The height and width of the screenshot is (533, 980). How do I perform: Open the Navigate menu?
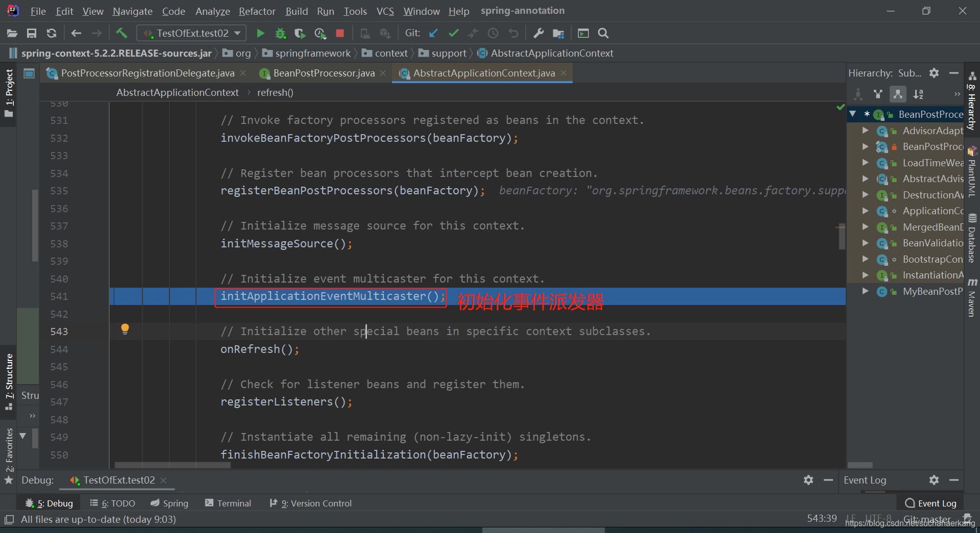tap(133, 11)
